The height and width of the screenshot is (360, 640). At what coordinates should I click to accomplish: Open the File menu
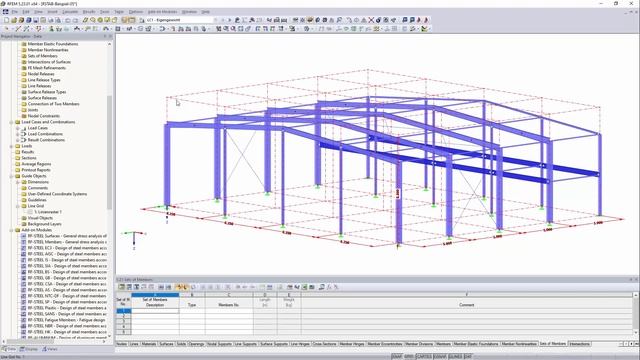click(x=15, y=12)
